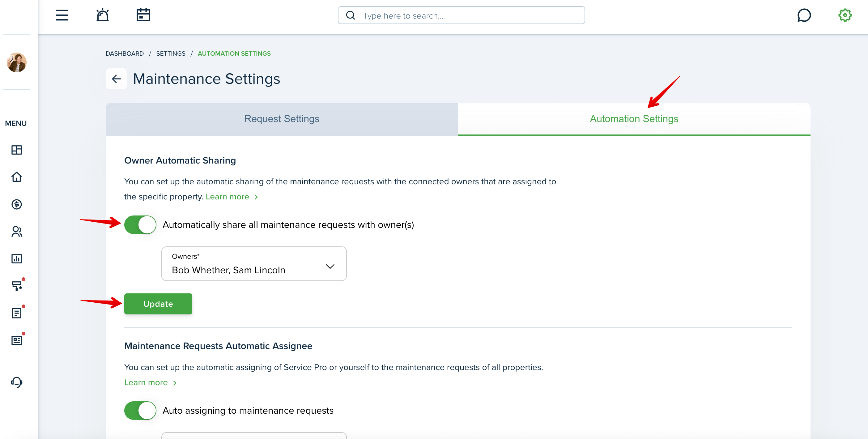Switch to the Request Settings tab
868x439 pixels.
coord(282,119)
